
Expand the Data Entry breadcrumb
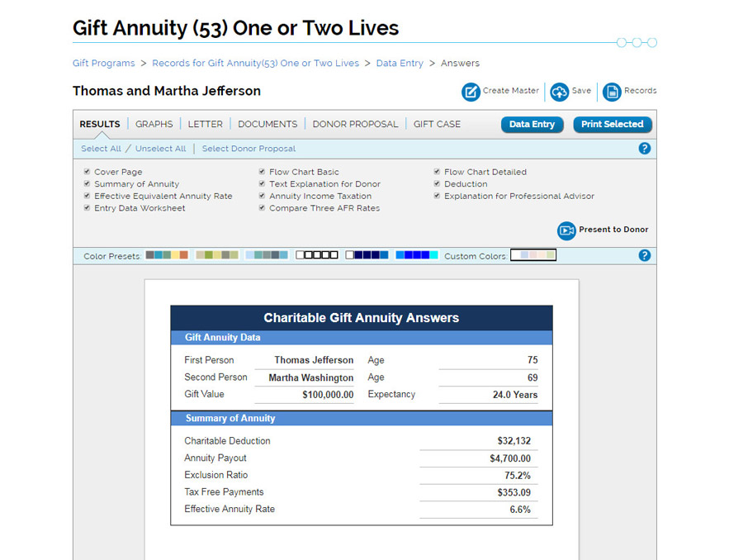click(x=400, y=63)
